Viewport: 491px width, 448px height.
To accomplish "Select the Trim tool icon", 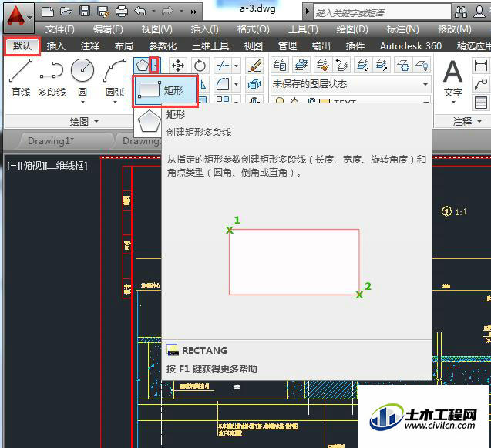I will pyautogui.click(x=223, y=66).
